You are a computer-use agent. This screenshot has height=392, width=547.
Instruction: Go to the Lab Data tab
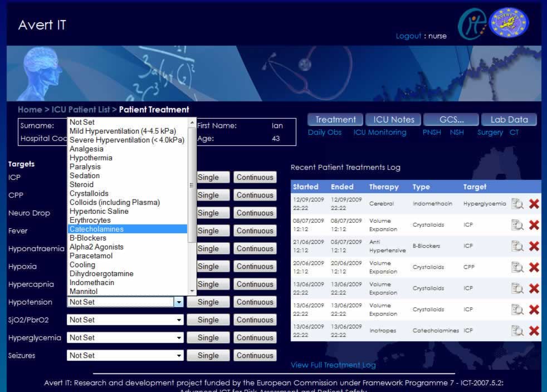pos(509,120)
